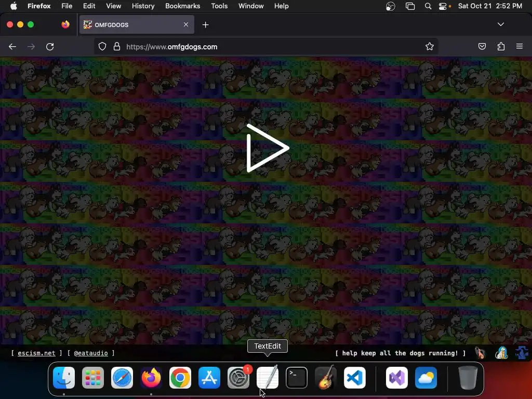
Task: Open Launchpad from the Dock
Action: (93, 378)
